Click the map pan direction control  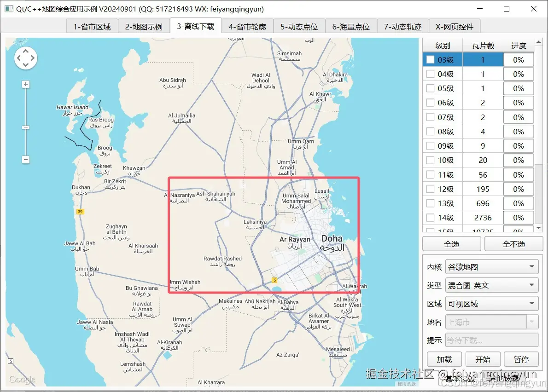26,58
